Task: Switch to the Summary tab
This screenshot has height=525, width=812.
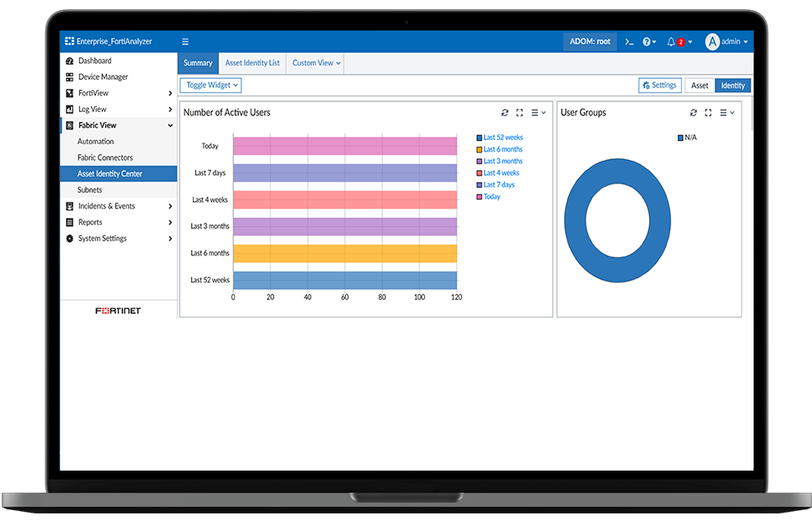Action: coord(198,63)
